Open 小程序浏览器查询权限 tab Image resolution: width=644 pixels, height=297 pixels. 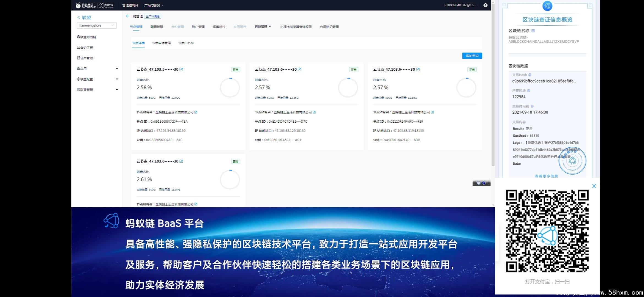[x=296, y=27]
